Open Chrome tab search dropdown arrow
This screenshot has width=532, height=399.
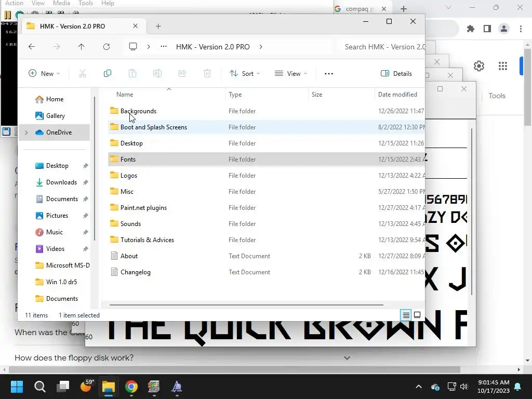448,7
